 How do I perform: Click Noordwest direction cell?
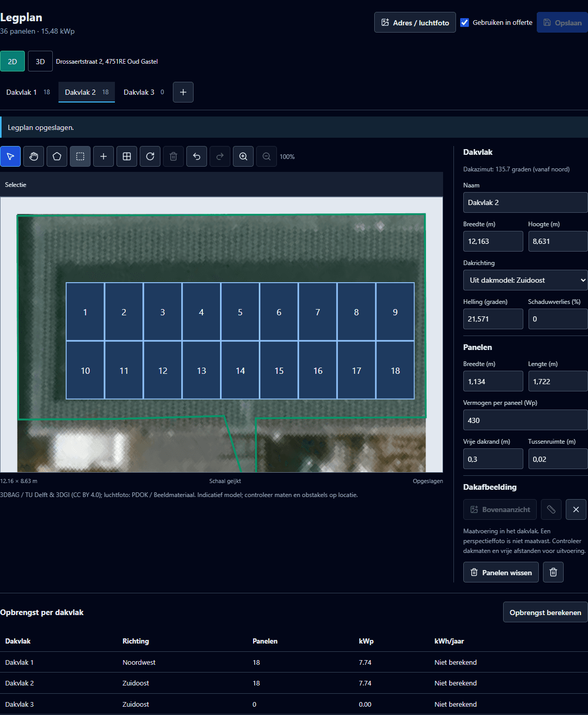pos(139,662)
